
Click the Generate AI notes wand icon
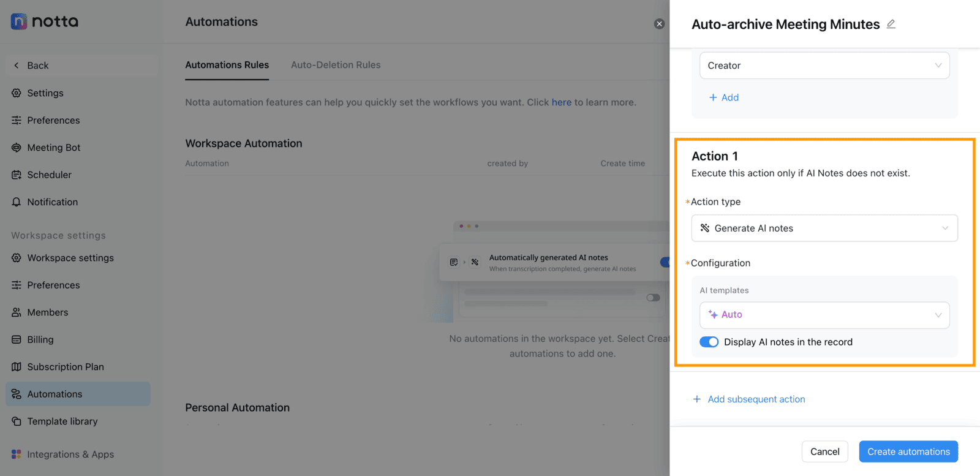[x=705, y=228]
